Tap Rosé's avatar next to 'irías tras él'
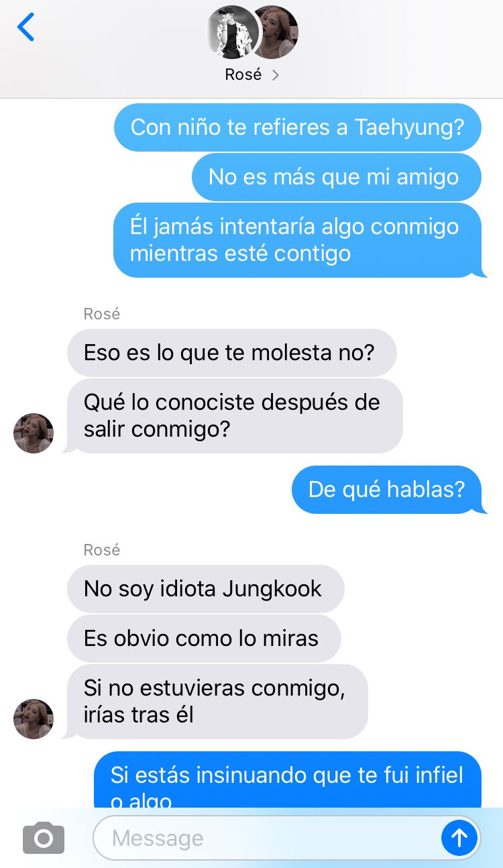 pyautogui.click(x=34, y=719)
